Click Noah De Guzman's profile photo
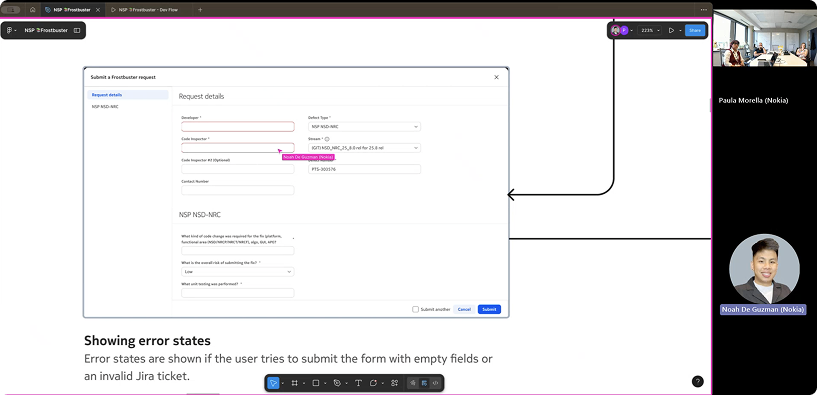The width and height of the screenshot is (817, 395). (x=764, y=268)
